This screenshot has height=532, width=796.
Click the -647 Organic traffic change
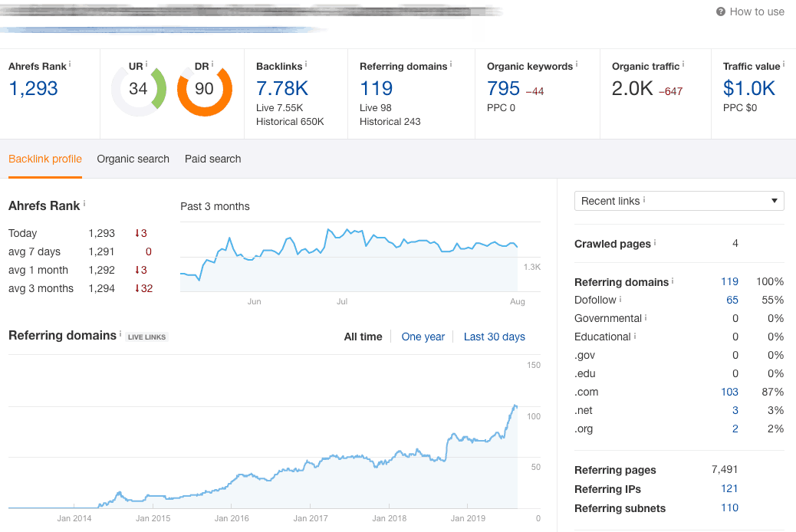[x=670, y=92]
